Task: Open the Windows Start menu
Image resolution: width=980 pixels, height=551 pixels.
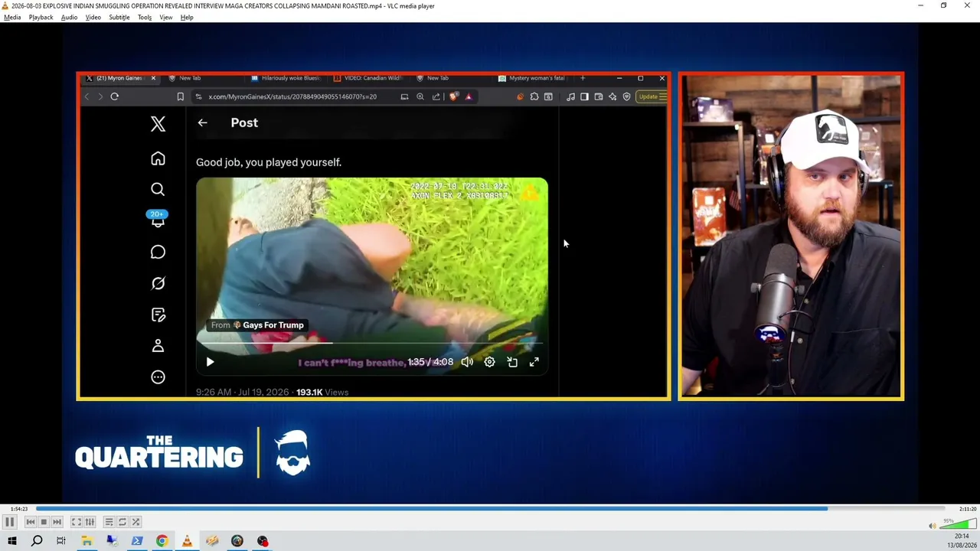Action: [x=12, y=541]
